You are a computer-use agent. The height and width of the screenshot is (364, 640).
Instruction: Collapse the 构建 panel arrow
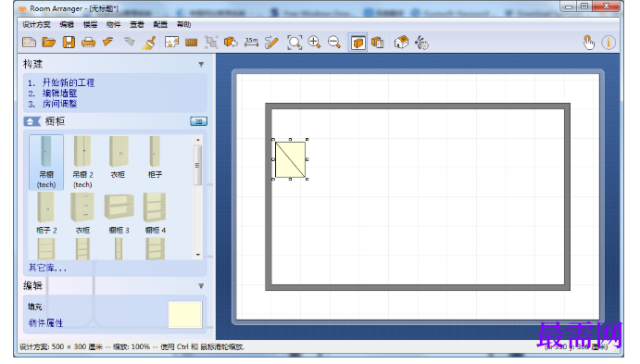(x=201, y=65)
